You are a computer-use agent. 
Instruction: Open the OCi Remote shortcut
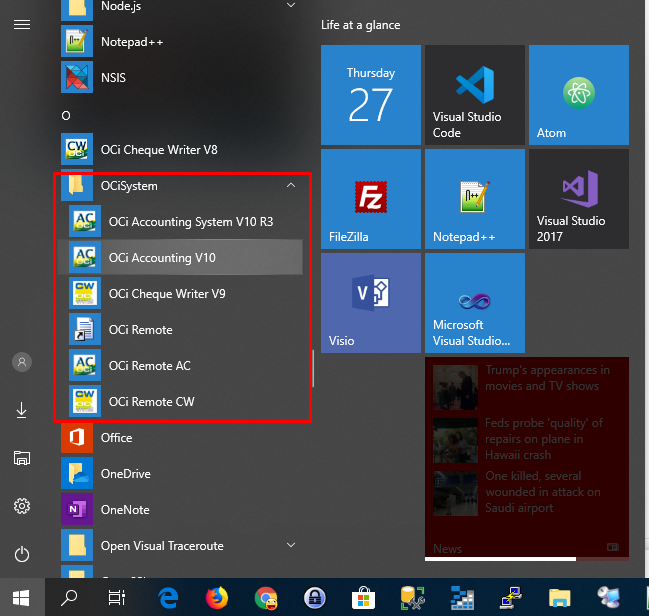click(181, 330)
